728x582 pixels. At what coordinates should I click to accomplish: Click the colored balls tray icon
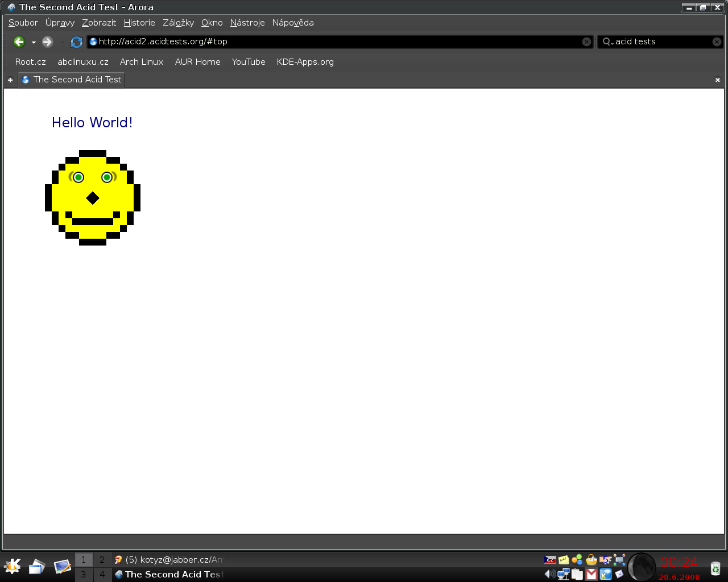pyautogui.click(x=577, y=560)
